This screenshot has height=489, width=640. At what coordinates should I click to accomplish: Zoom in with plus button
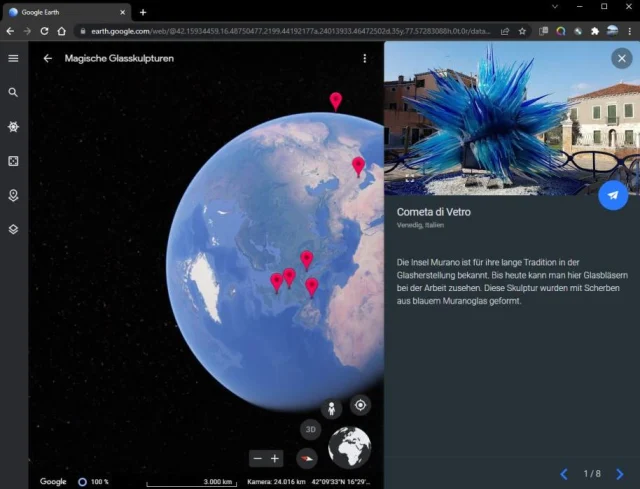tap(275, 458)
